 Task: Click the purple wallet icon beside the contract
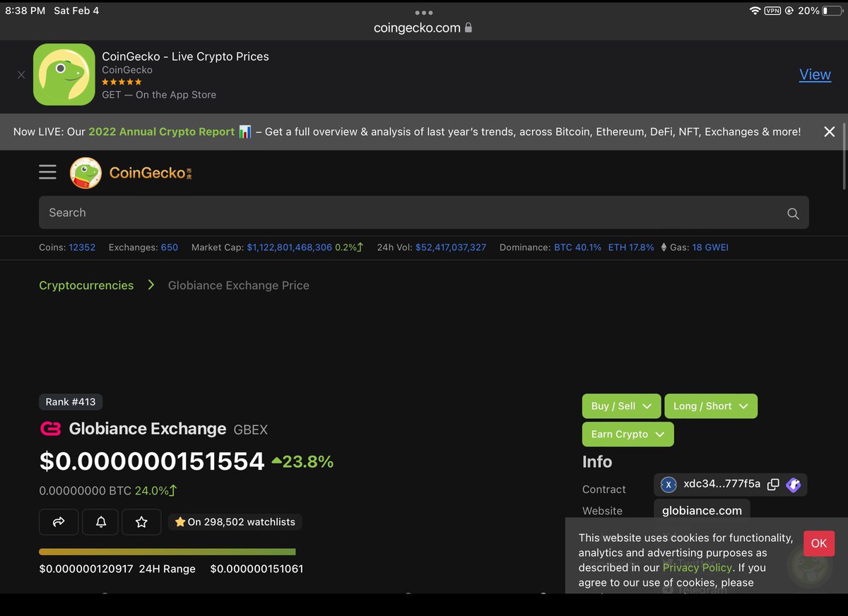point(793,485)
